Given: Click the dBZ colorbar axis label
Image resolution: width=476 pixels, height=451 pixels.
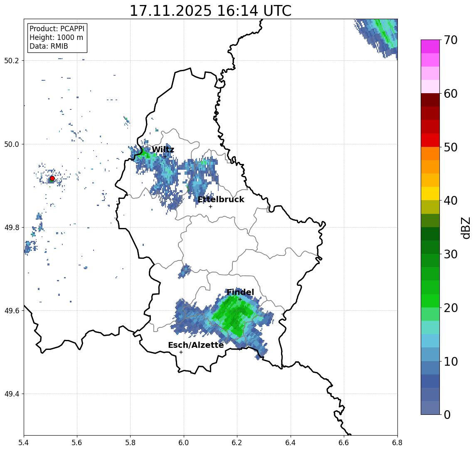Looking at the screenshot, I should pos(465,228).
